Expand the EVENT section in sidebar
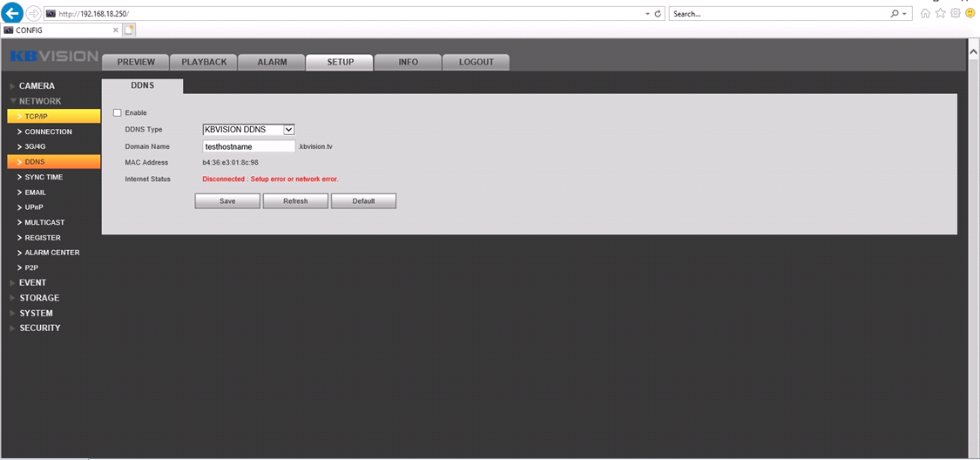This screenshot has height=460, width=980. click(32, 283)
